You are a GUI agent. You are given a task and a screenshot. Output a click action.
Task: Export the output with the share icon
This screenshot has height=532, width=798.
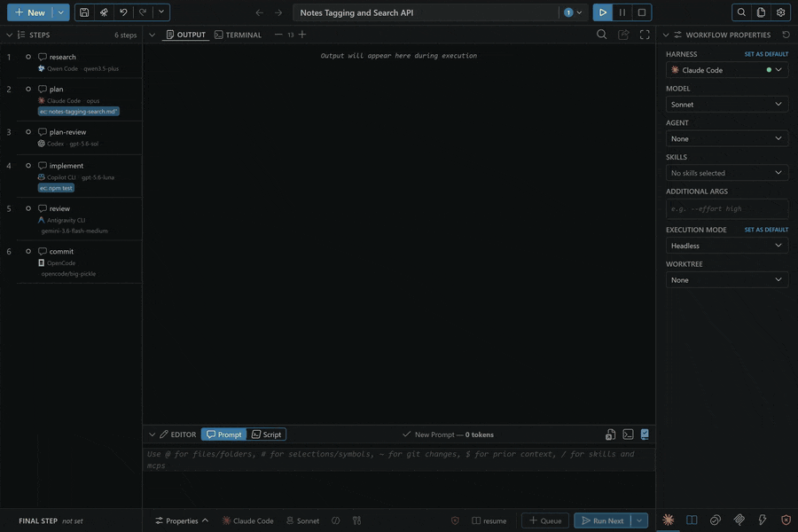point(623,35)
